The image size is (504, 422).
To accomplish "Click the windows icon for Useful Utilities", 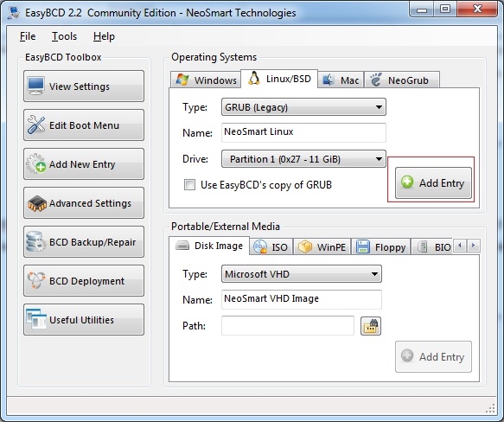I will click(x=36, y=319).
